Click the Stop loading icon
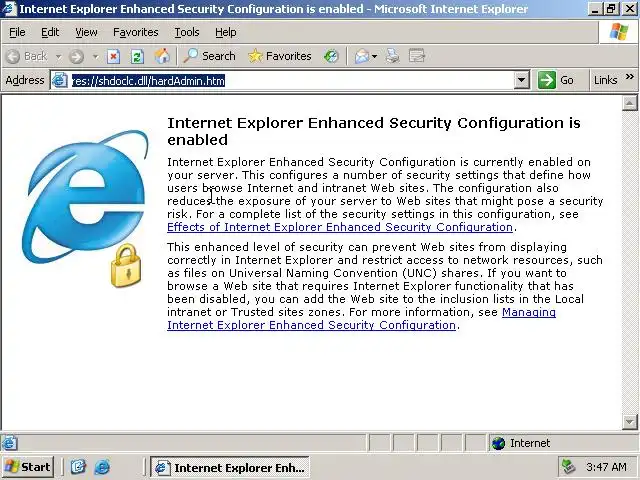 [113, 56]
